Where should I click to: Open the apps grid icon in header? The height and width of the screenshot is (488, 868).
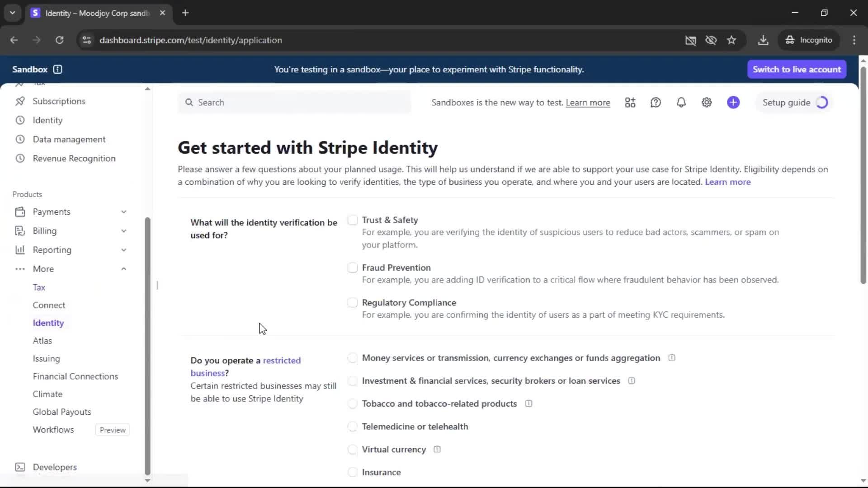(630, 103)
